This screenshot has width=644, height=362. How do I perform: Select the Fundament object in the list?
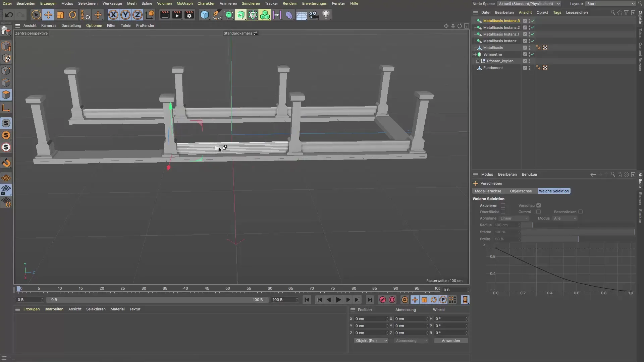click(493, 68)
